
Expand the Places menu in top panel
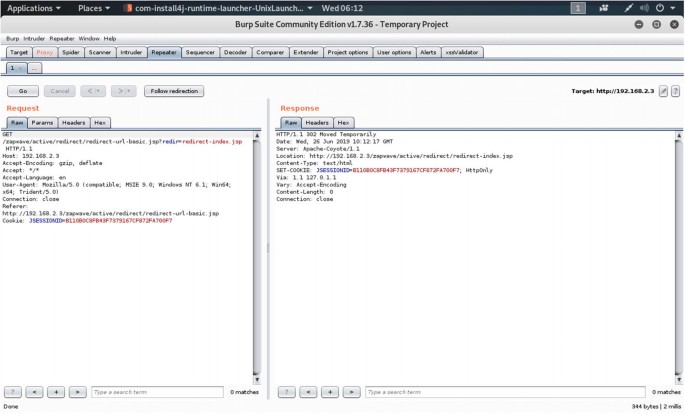click(93, 8)
